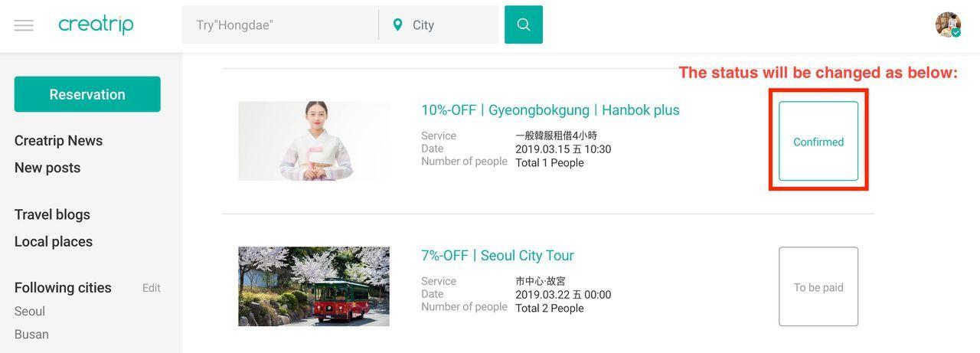Click the Seoul City Tour bus thumbnail
This screenshot has width=980, height=353.
tap(314, 286)
